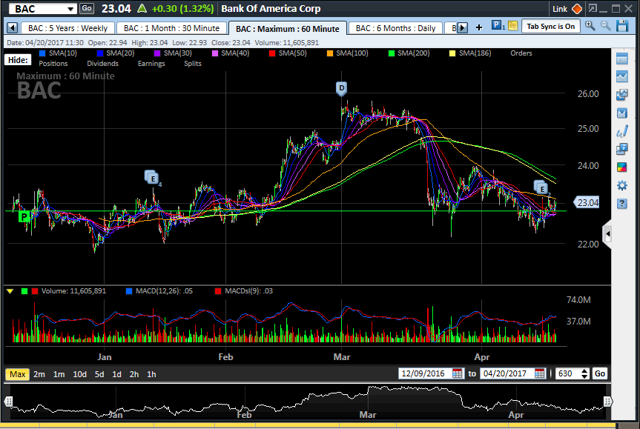Click third sidebar icon below line chart

point(622,95)
